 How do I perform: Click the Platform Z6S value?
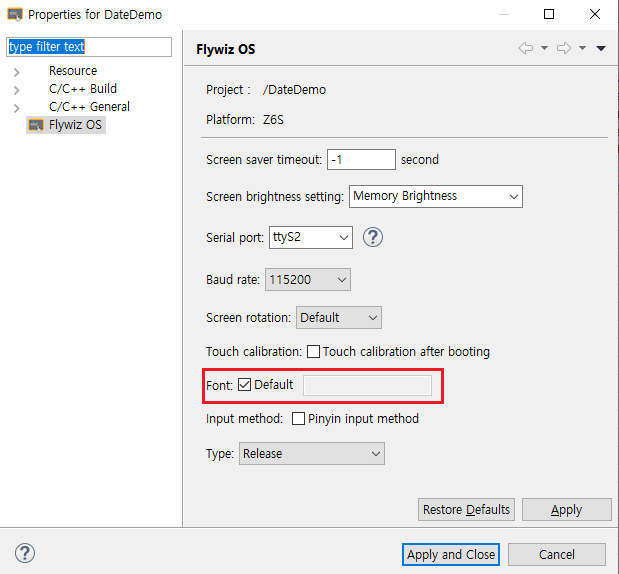(273, 120)
